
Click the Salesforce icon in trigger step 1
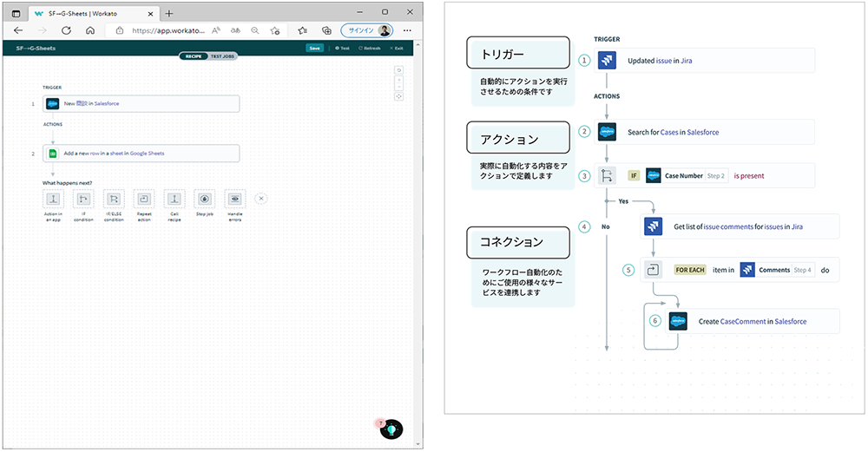tap(53, 103)
